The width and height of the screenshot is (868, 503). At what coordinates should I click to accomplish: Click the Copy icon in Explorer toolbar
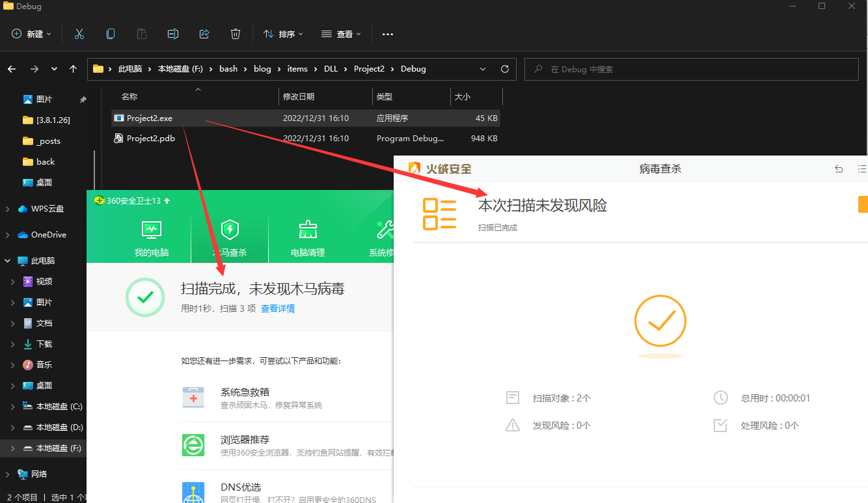(x=111, y=34)
